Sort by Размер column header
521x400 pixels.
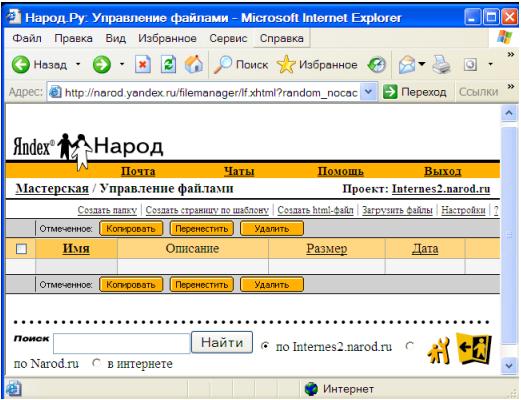[327, 249]
